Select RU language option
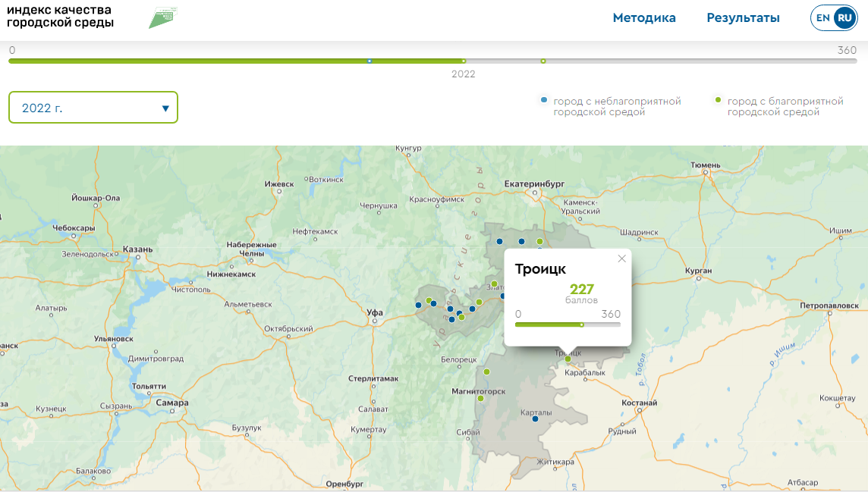Viewport: 868px width, 492px height. click(x=844, y=18)
